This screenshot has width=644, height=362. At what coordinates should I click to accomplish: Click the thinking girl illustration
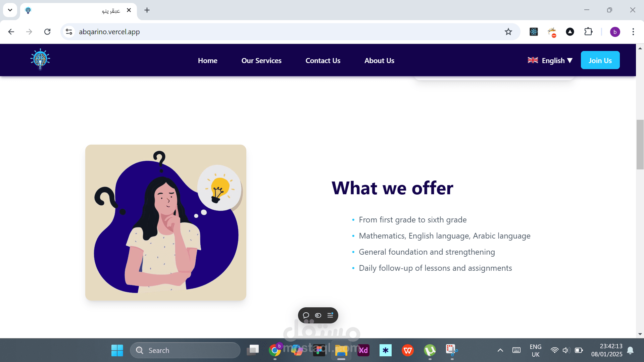(x=166, y=222)
